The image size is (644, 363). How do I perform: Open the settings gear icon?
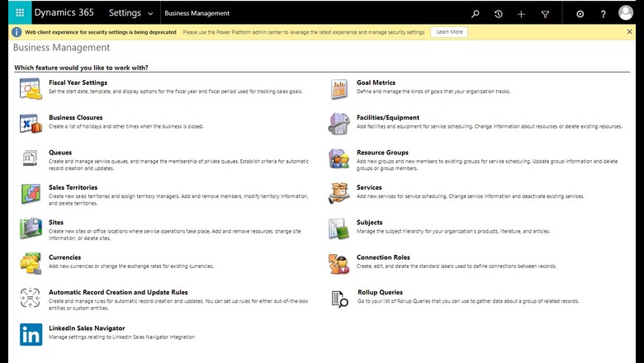click(580, 14)
